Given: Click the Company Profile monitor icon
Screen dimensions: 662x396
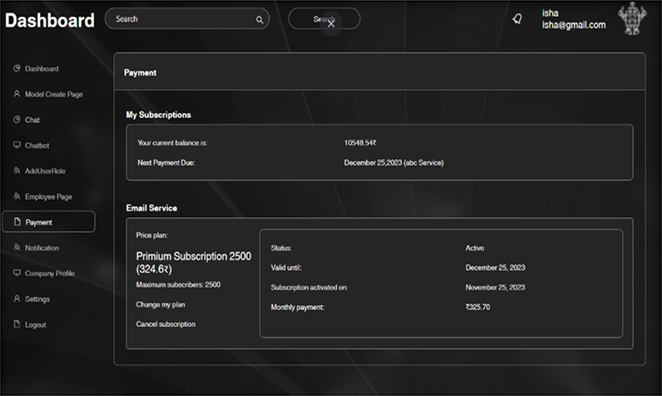Looking at the screenshot, I should click(x=17, y=273).
